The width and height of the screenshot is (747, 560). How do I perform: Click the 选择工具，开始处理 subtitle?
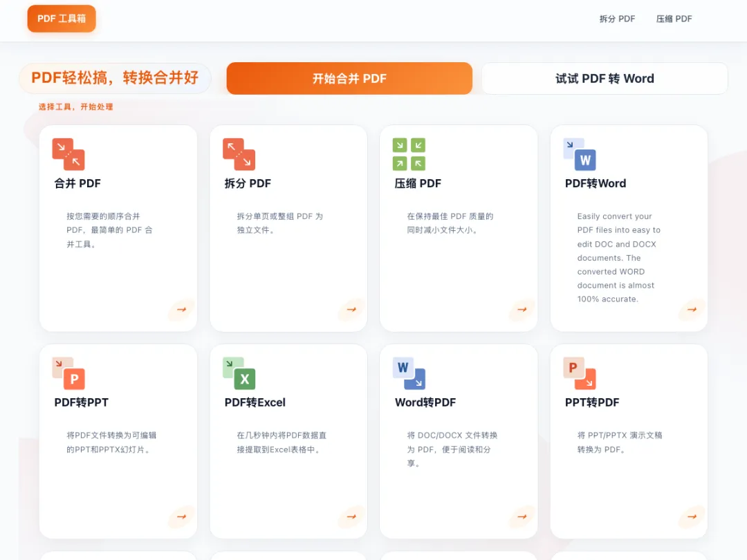tap(76, 106)
